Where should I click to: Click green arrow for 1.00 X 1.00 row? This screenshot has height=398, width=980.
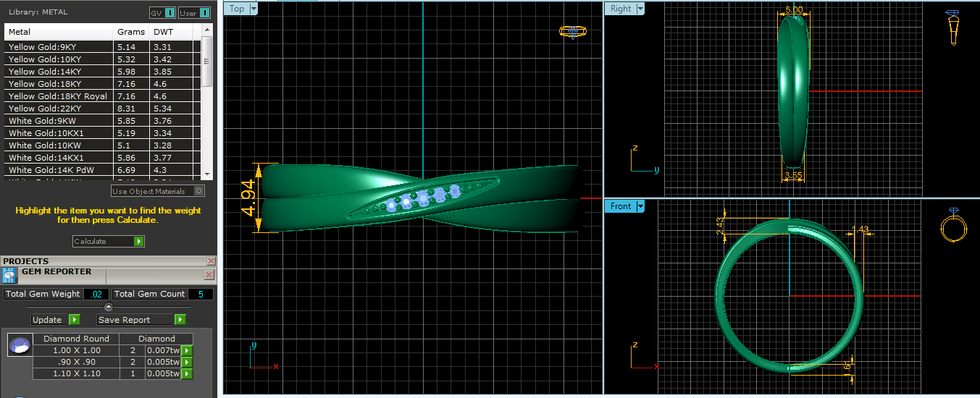coord(187,350)
